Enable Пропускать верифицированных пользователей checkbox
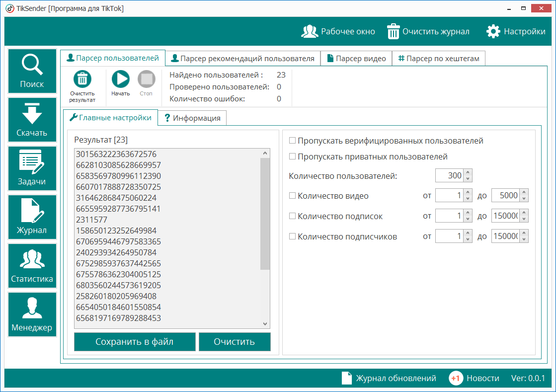The image size is (556, 392). [292, 140]
